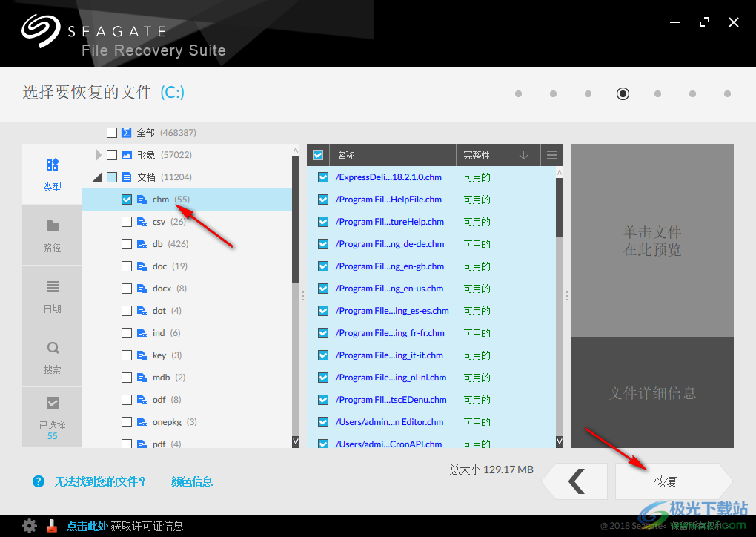
Task: Click the file type icon beside csv
Action: click(x=142, y=222)
